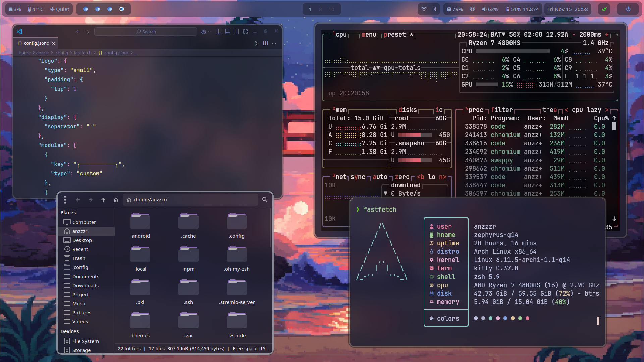The width and height of the screenshot is (644, 362).
Task: Open the VS Code editor More Actions ellipsis
Action: 274,43
